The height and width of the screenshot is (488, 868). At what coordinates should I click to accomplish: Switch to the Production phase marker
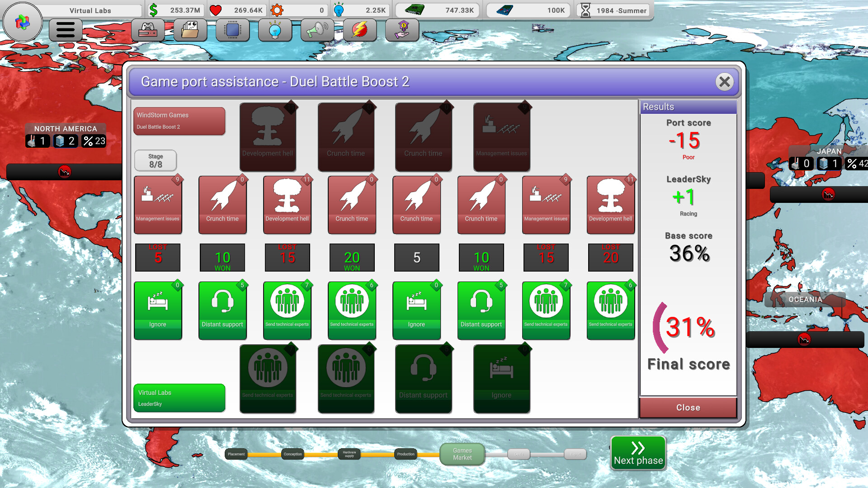(x=405, y=454)
